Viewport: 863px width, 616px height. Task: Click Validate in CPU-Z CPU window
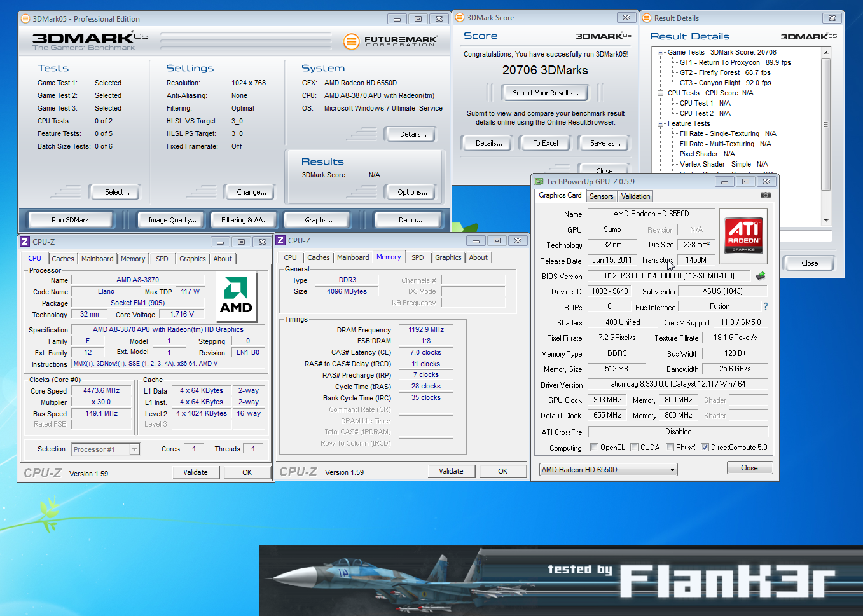195,472
